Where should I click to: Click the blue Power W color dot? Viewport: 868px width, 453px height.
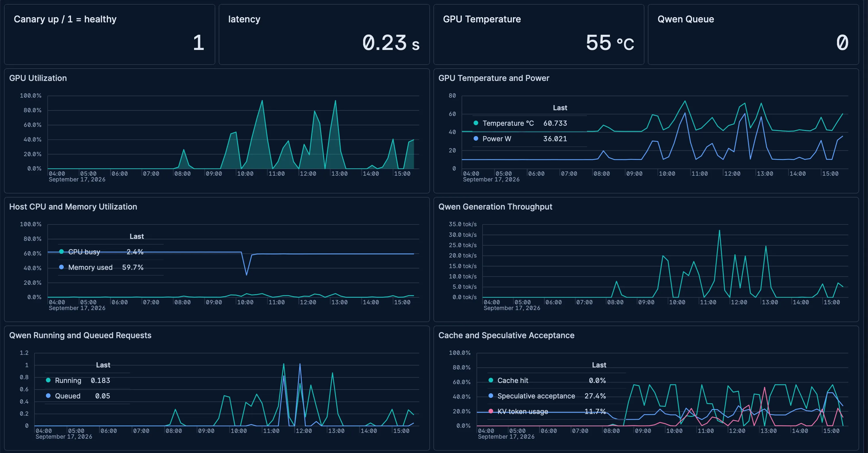pos(476,139)
